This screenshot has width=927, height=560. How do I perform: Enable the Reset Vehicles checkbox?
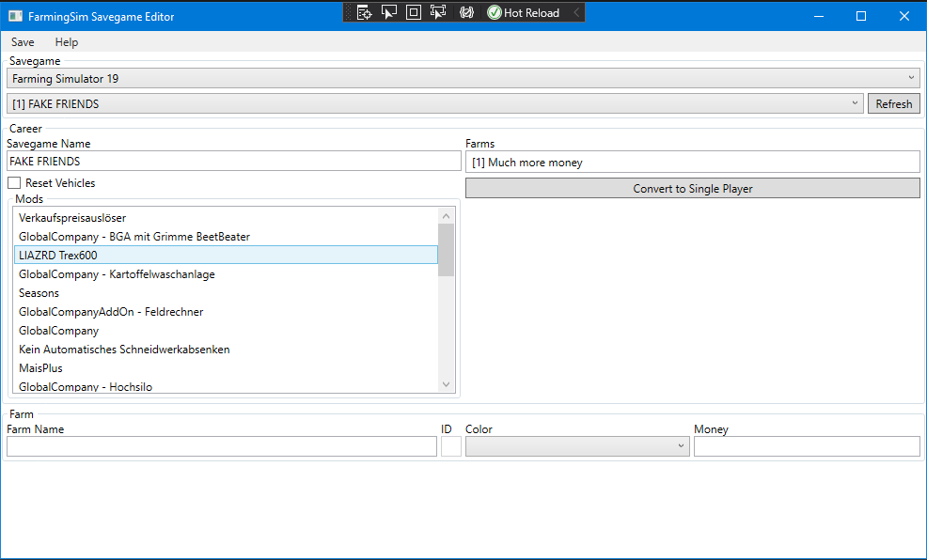(14, 183)
